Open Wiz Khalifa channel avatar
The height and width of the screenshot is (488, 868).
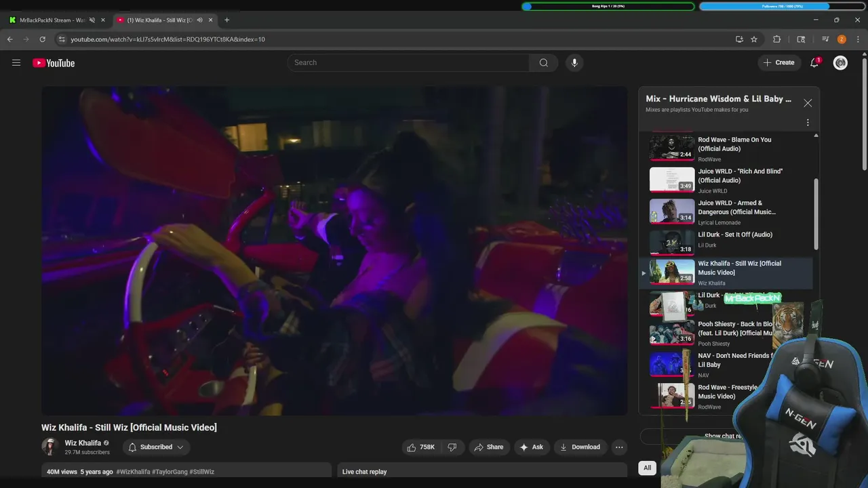[x=50, y=447]
